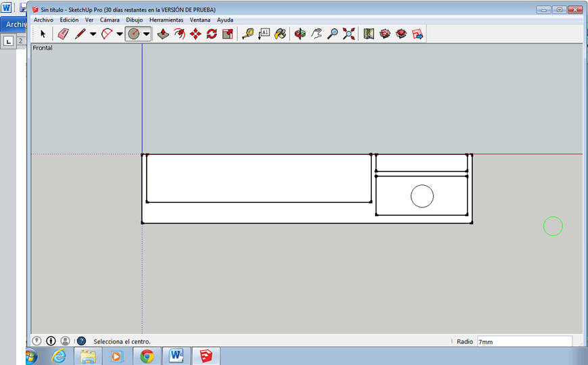The height and width of the screenshot is (365, 588).
Task: Switch to Word on the taskbar
Action: click(176, 356)
